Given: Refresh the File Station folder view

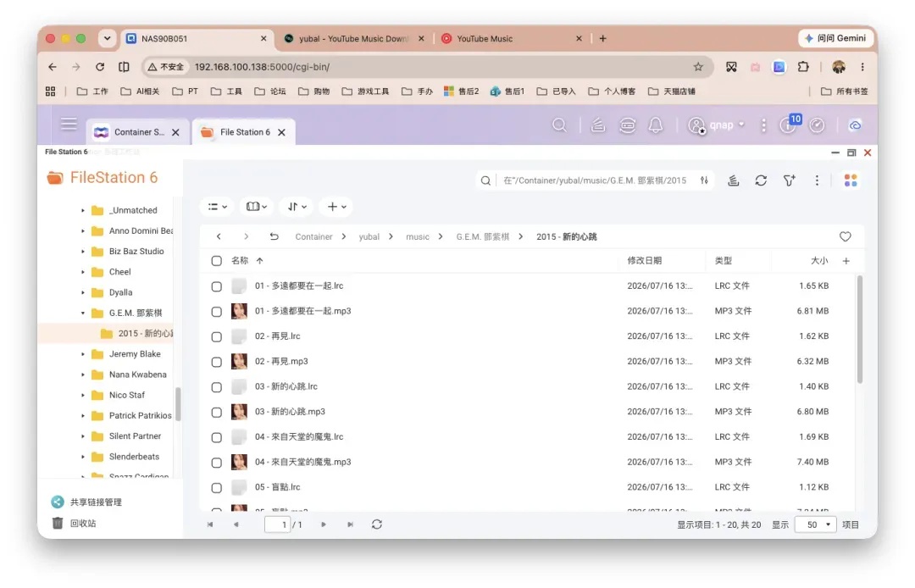Looking at the screenshot, I should point(761,180).
